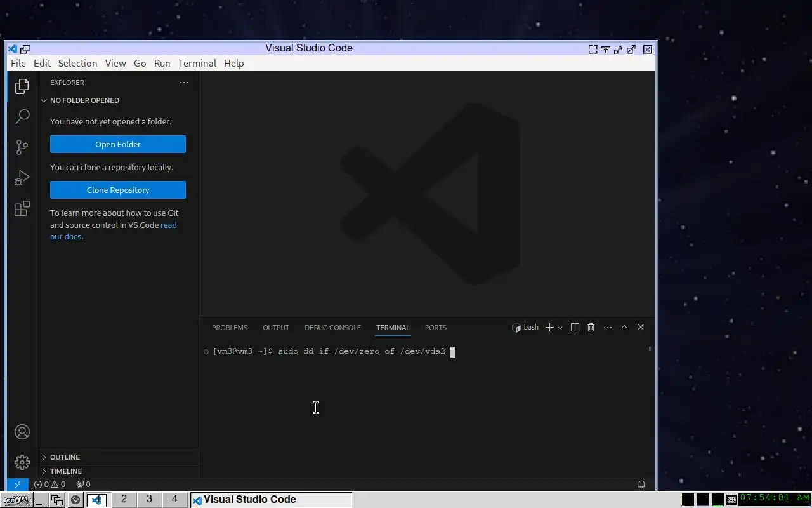Image resolution: width=812 pixels, height=508 pixels.
Task: Open the mail tray icon
Action: click(731, 500)
